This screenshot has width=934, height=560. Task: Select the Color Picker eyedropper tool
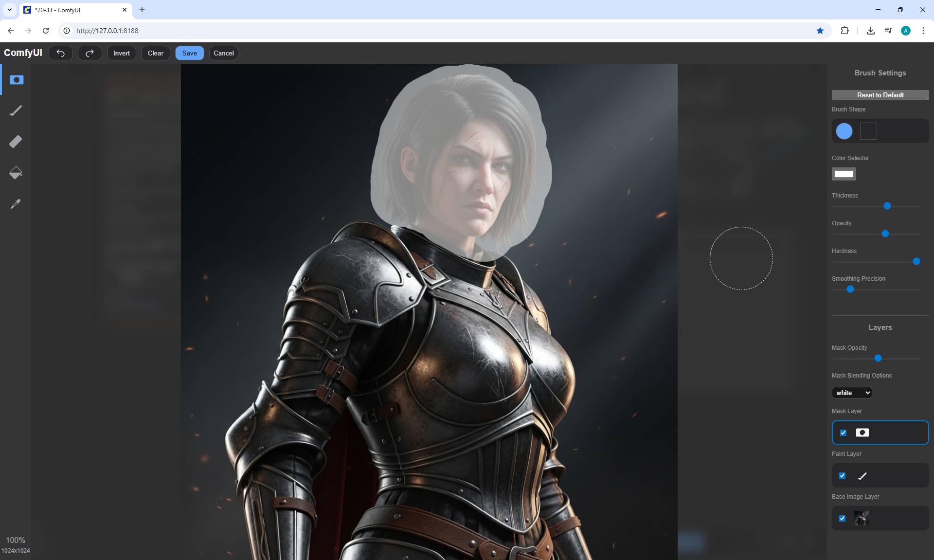coord(16,204)
